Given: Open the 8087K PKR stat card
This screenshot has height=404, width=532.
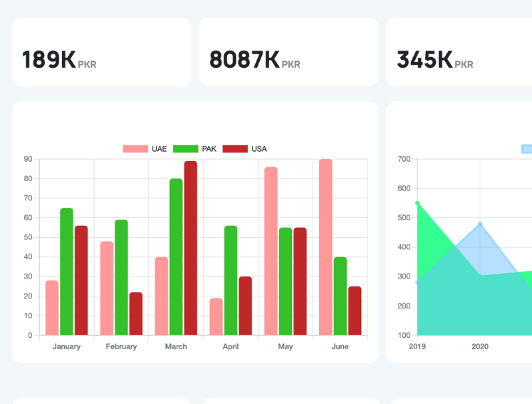Looking at the screenshot, I should tap(288, 52).
